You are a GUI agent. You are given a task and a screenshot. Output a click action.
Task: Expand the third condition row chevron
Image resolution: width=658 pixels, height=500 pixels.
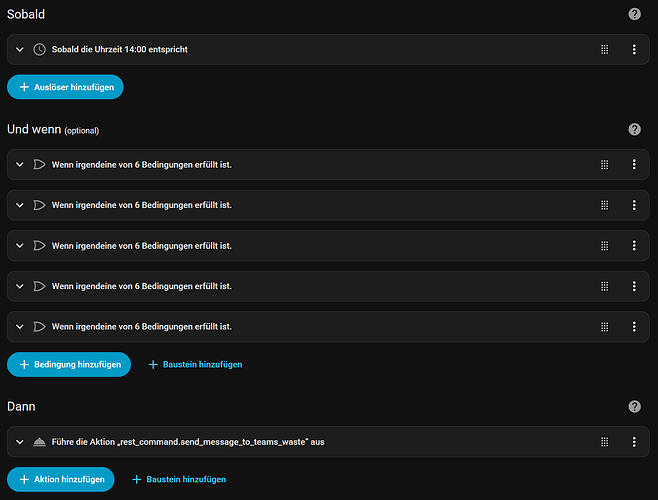(x=20, y=246)
